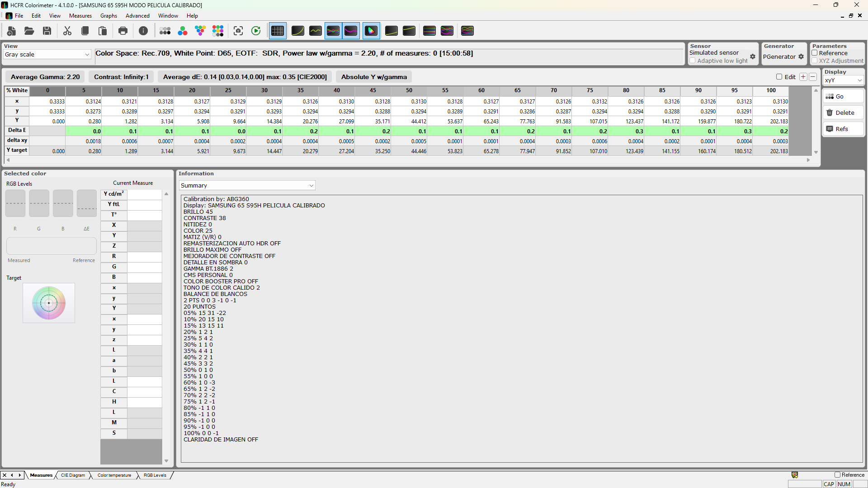
Task: Open the Advanced menu
Action: [137, 16]
